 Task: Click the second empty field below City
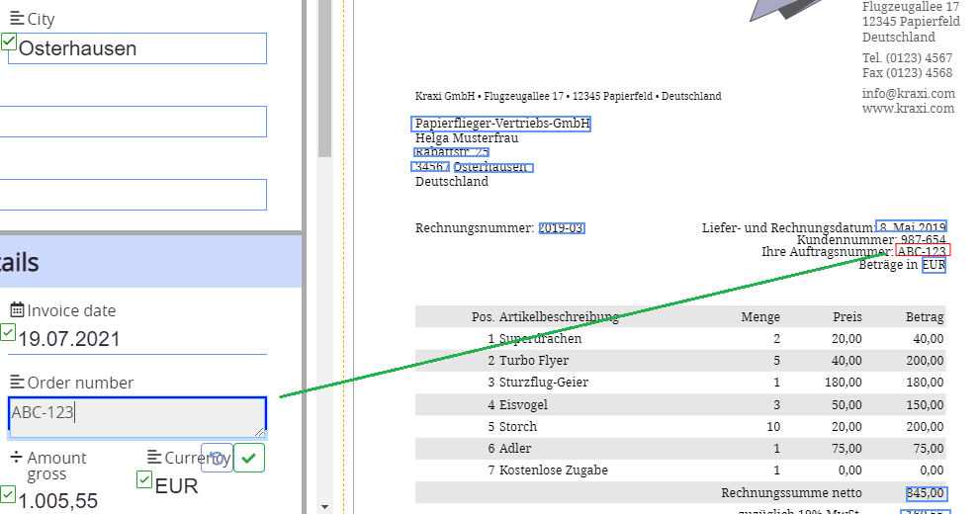point(134,195)
